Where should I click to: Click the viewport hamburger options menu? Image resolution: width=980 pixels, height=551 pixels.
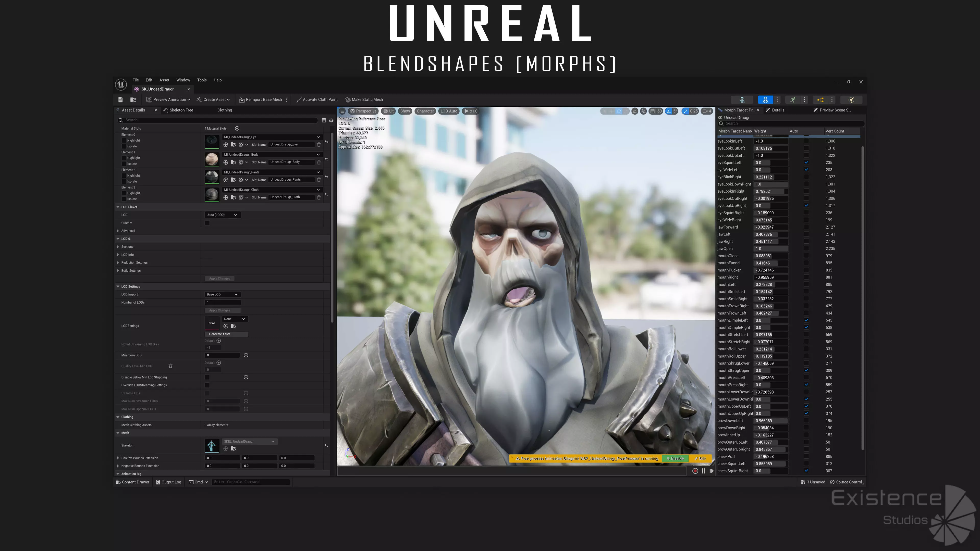pyautogui.click(x=342, y=111)
